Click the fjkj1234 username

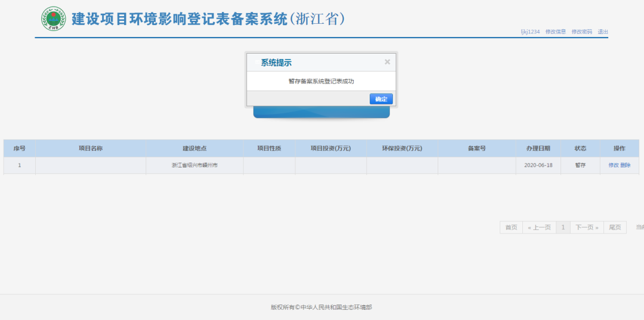[530, 32]
